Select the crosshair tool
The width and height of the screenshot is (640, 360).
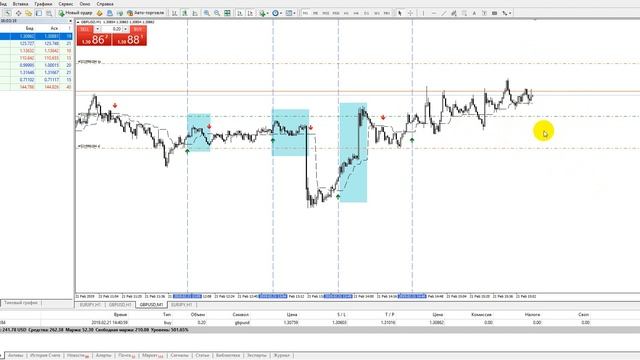[410, 13]
